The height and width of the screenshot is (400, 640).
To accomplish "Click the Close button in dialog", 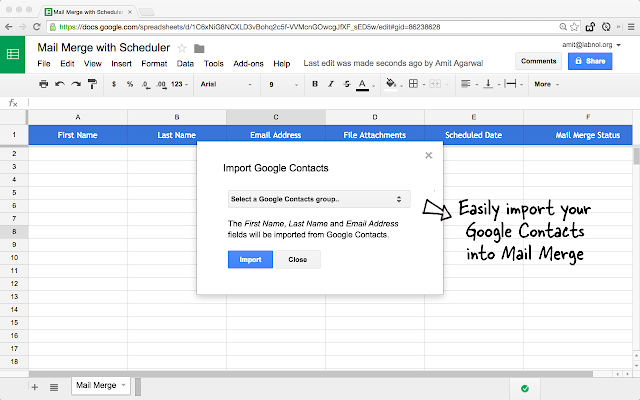I will pos(298,260).
